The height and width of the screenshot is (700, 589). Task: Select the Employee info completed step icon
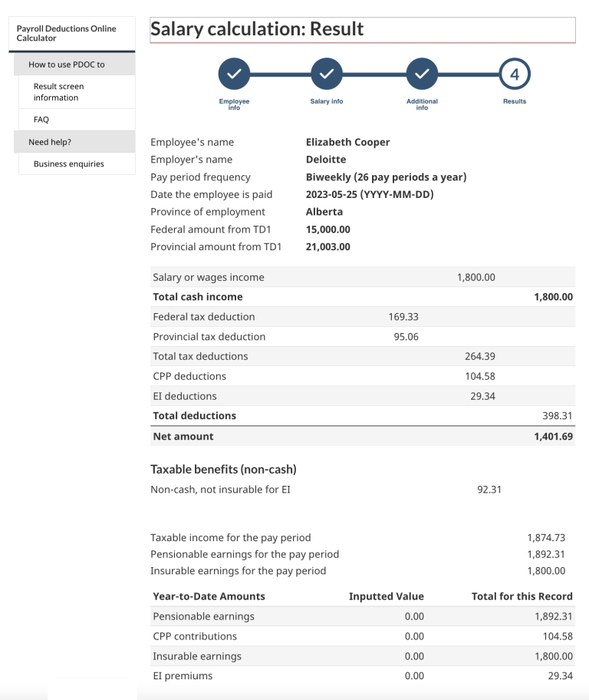234,73
